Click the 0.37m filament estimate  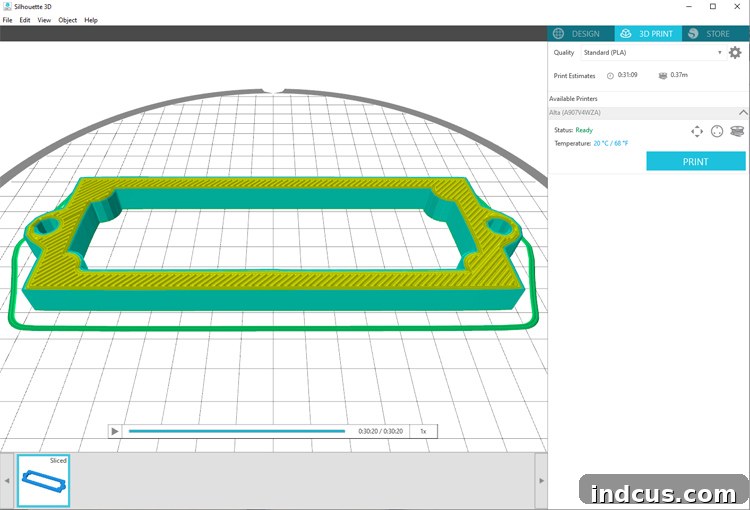[x=679, y=75]
